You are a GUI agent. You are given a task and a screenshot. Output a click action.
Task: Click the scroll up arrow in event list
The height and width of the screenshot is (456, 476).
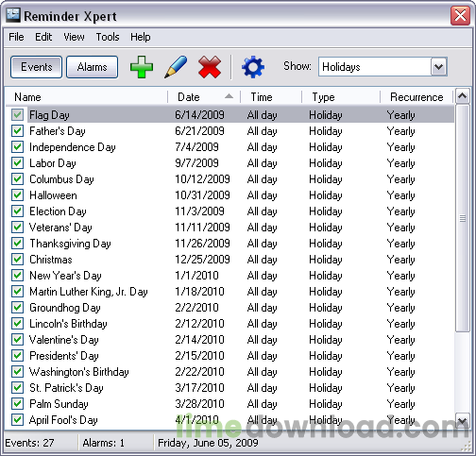click(x=462, y=96)
